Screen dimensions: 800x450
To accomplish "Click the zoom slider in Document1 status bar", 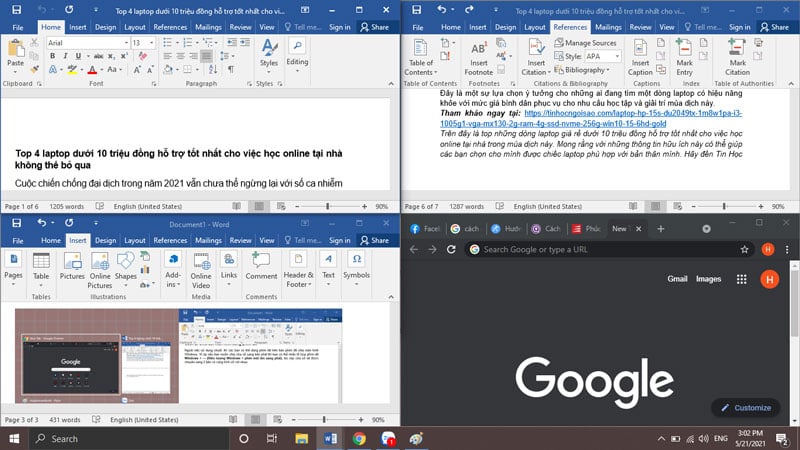I will pyautogui.click(x=323, y=419).
